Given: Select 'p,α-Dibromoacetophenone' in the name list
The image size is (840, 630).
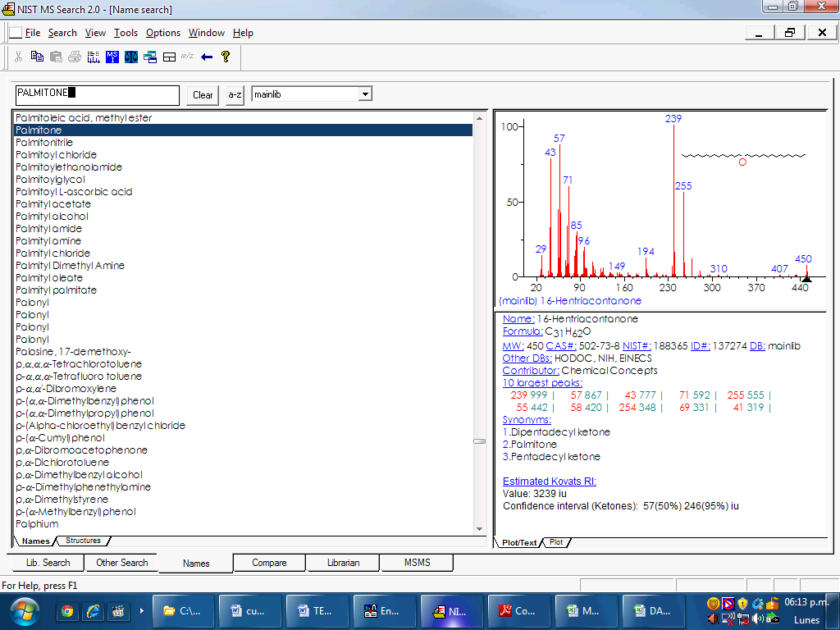Looking at the screenshot, I should [x=243, y=450].
